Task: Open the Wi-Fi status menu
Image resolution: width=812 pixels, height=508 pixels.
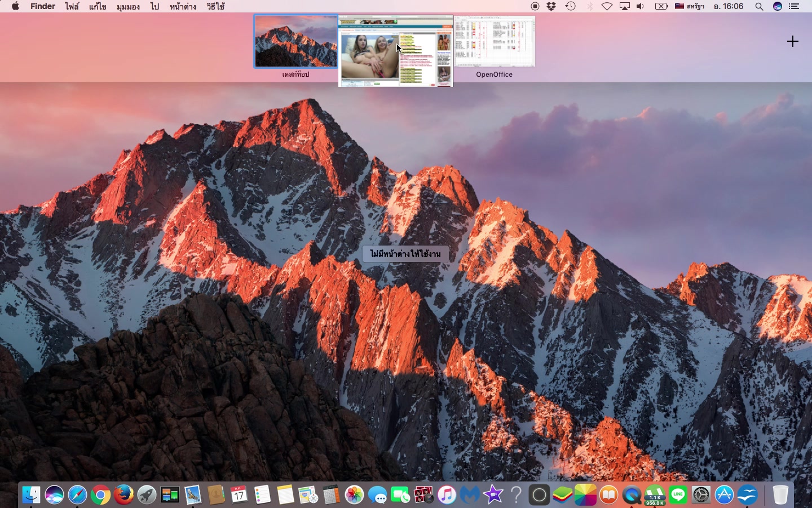Action: coord(607,6)
